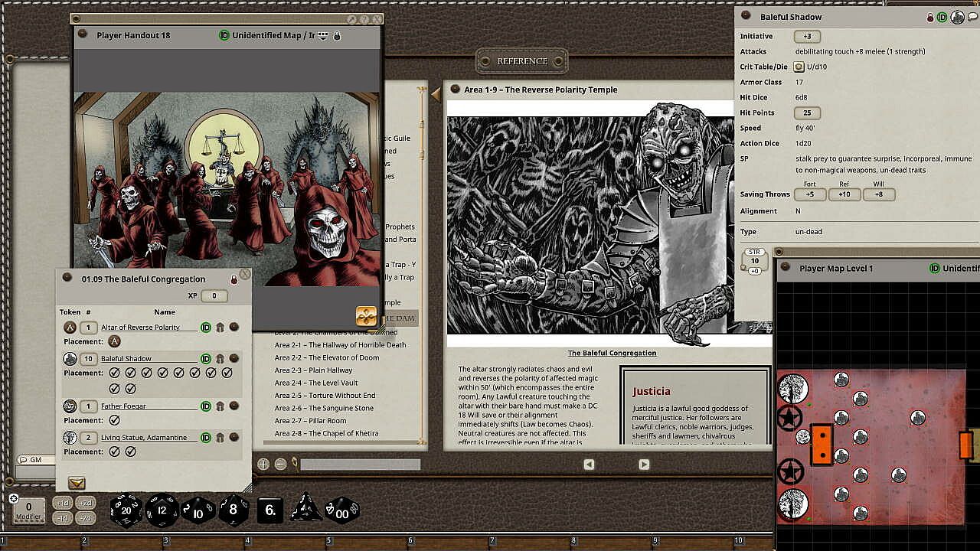Click the add-to-tracker down arrow button
Screen dimensions: 980x551
click(77, 483)
